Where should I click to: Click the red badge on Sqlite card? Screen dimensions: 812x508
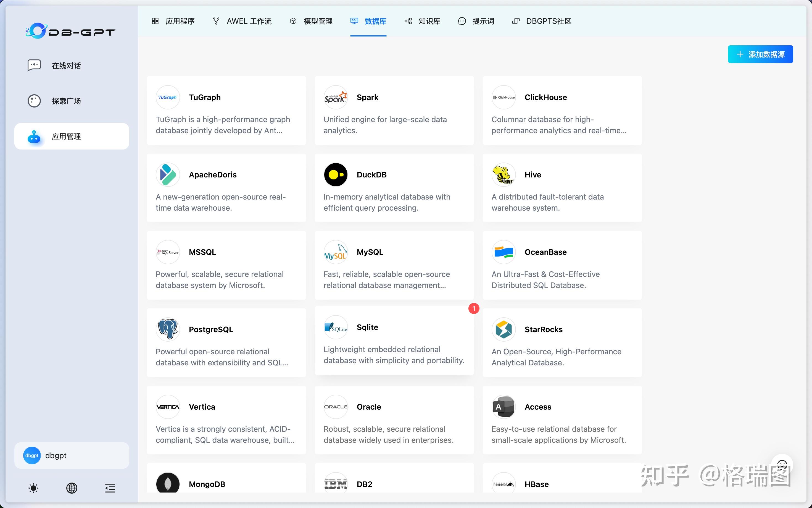pyautogui.click(x=474, y=308)
